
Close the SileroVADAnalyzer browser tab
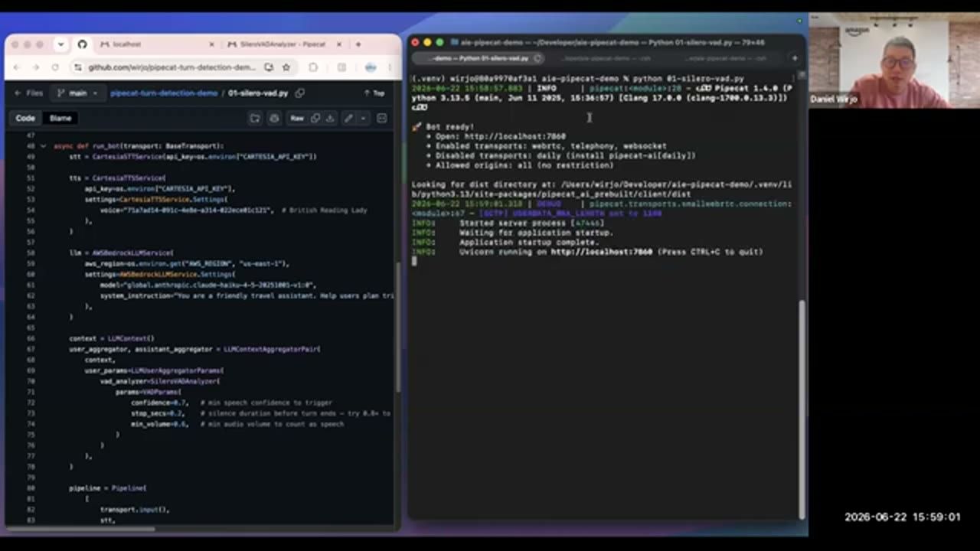click(338, 44)
